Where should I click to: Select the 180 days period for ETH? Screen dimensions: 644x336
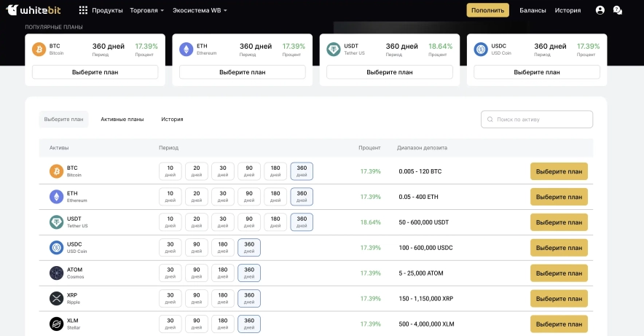click(275, 197)
